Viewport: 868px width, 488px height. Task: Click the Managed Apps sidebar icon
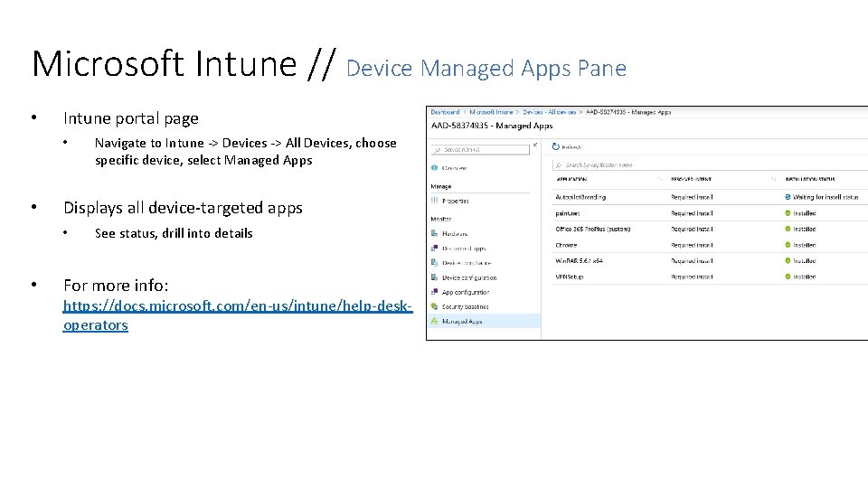pyautogui.click(x=435, y=321)
